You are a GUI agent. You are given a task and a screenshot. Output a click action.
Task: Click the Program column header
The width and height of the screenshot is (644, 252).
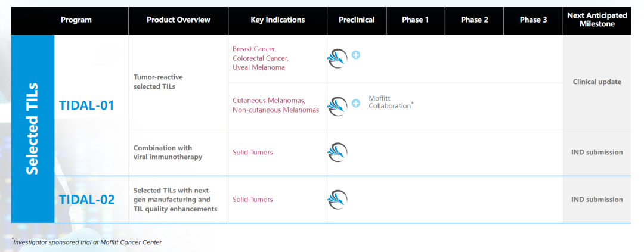click(76, 20)
